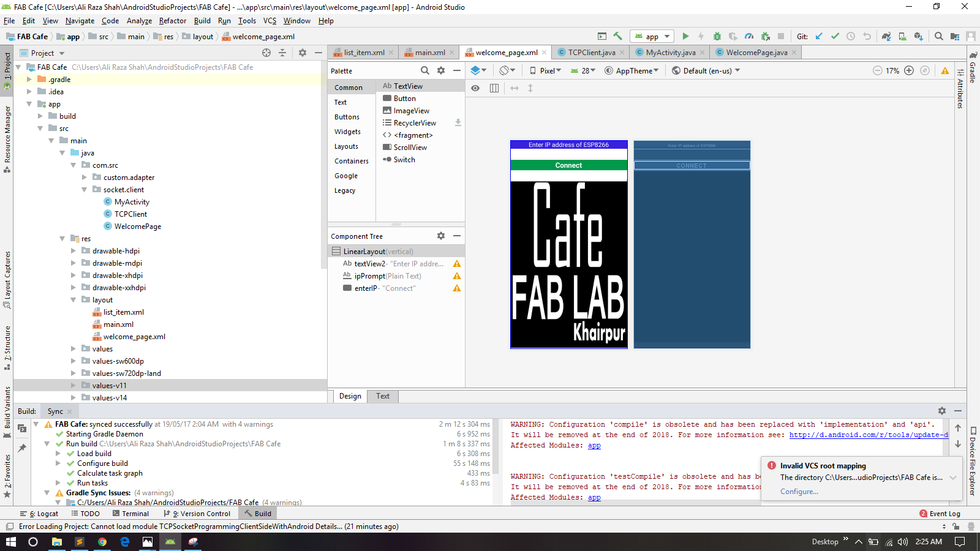Toggle the Layout Captures tool window
Image resolution: width=980 pixels, height=551 pixels.
(7, 280)
